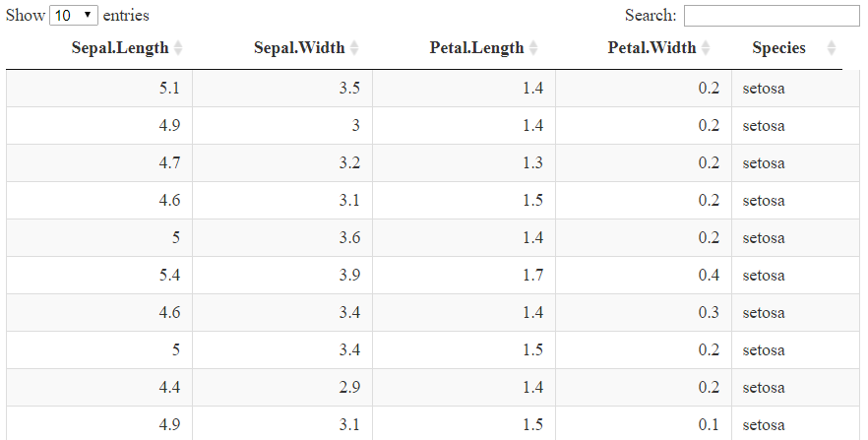The height and width of the screenshot is (440, 868).
Task: Click Sepal.Length cell 5.1 in first row
Action: click(x=169, y=89)
